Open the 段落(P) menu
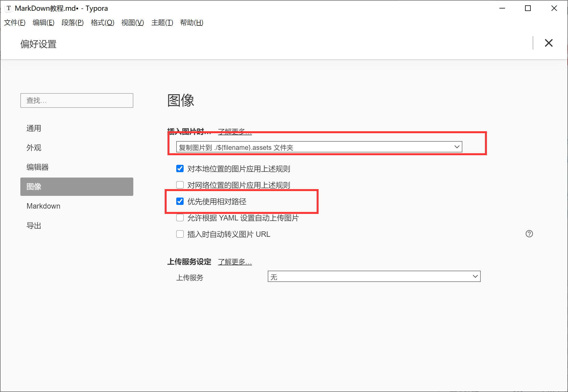 [73, 23]
